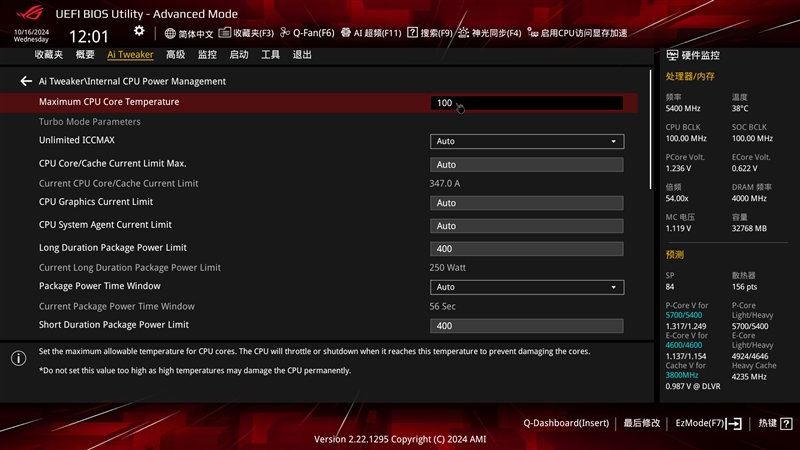Click the 处理器/内存 section heading

click(x=690, y=77)
